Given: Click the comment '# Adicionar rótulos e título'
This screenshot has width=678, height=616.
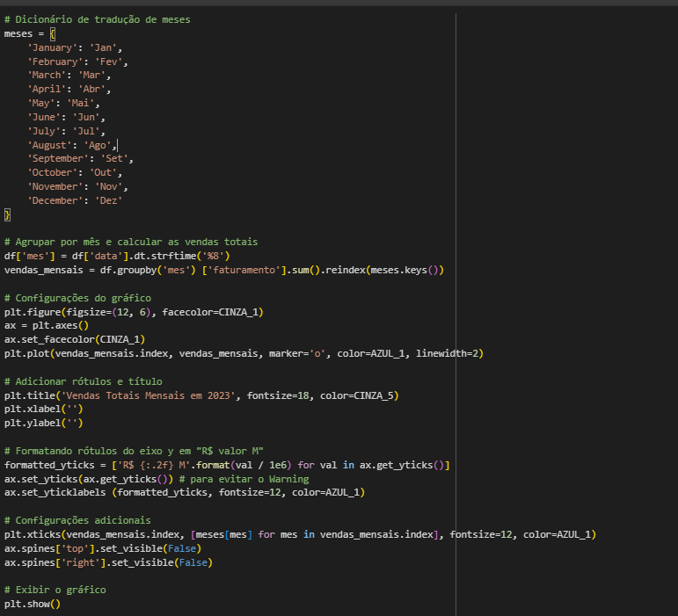Looking at the screenshot, I should (x=84, y=381).
